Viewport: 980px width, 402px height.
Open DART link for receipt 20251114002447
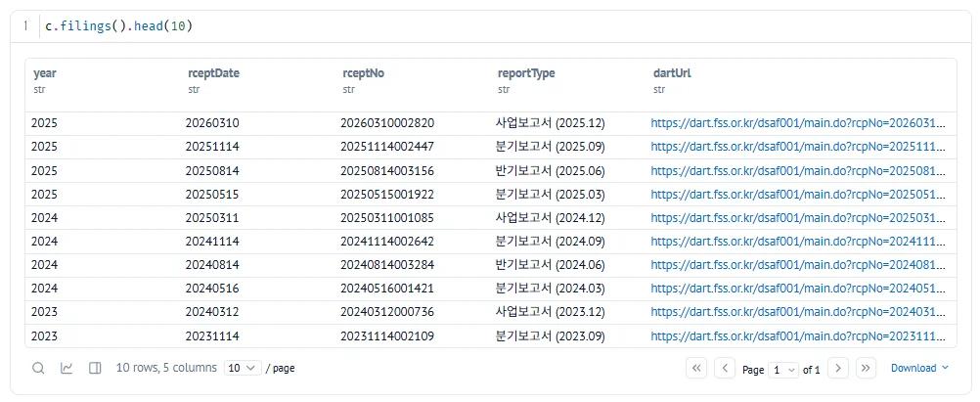point(798,147)
